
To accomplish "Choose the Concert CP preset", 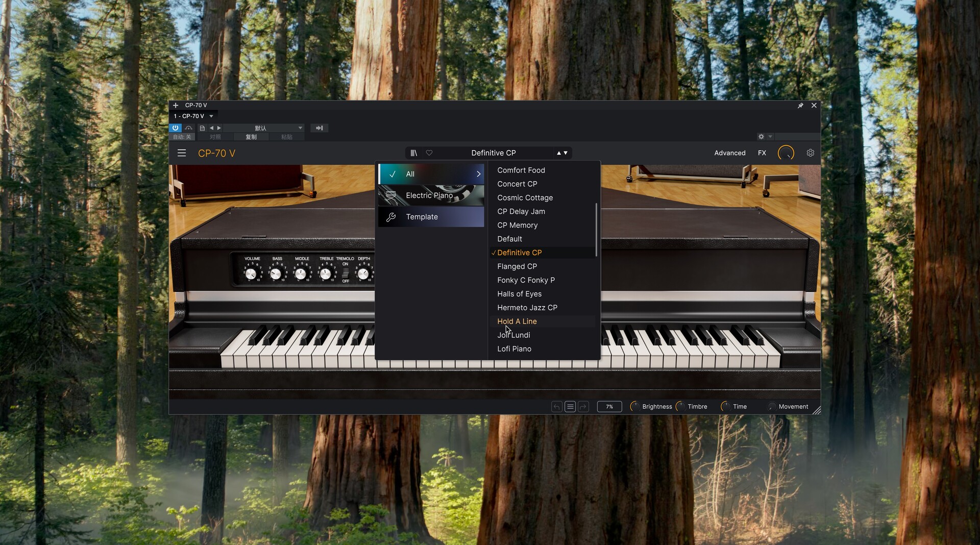I will click(x=543, y=184).
